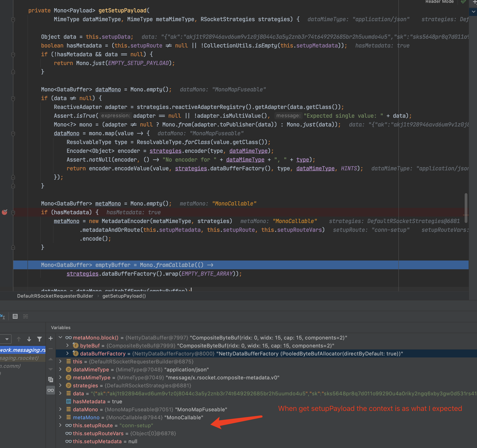The height and width of the screenshot is (448, 477).
Task: Expand the 'this' variable node
Action: [60, 361]
